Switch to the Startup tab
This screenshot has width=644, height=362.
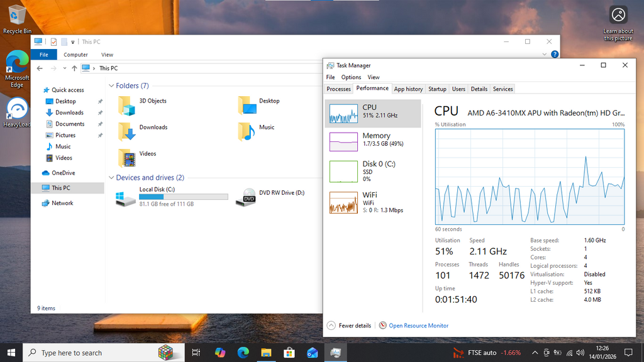pos(437,89)
